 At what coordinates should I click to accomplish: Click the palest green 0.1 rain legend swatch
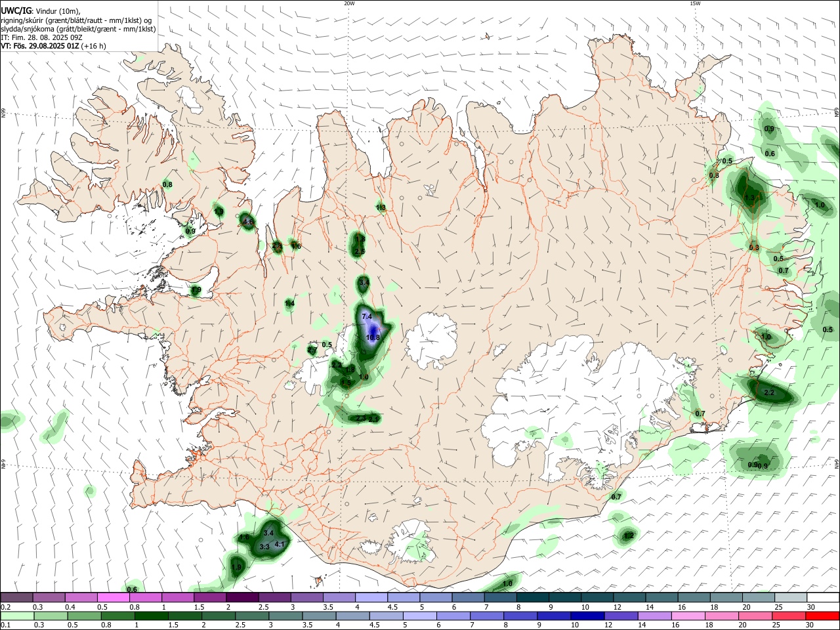[x=16, y=616]
